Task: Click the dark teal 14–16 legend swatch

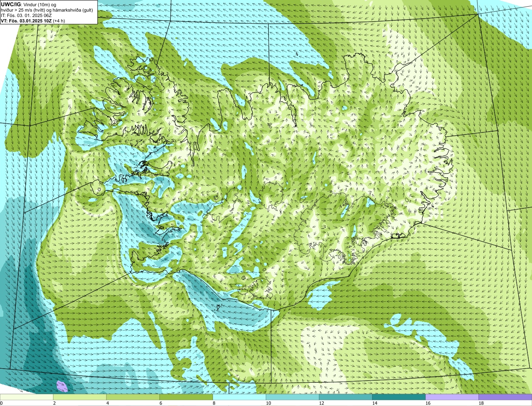Action: [x=399, y=397]
